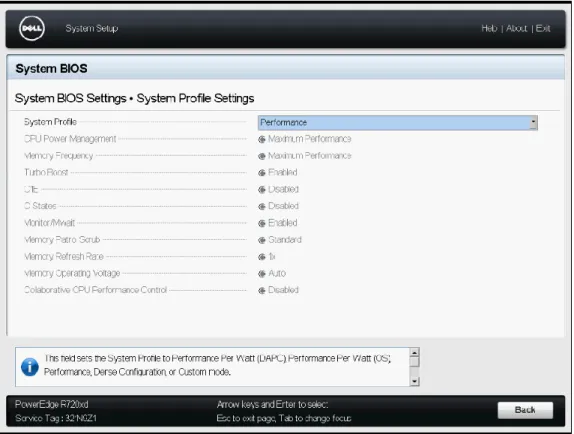The image size is (574, 434).
Task: Click the Service Tag text
Action: [56, 418]
